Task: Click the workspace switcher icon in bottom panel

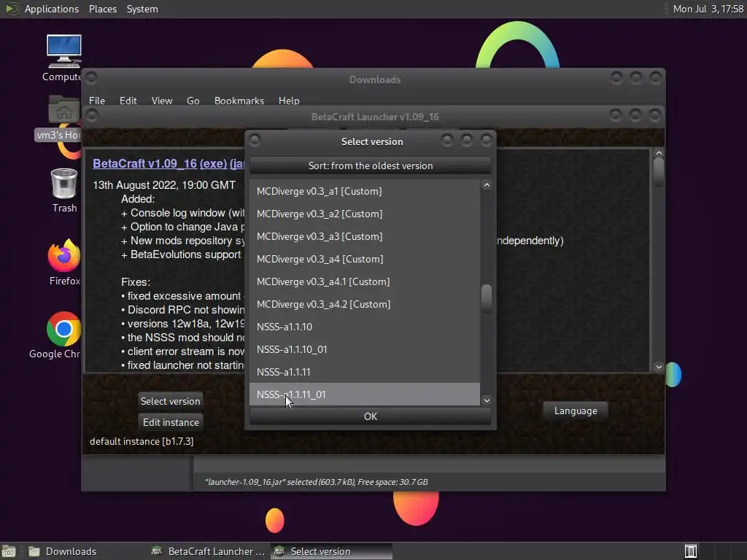Action: point(690,551)
